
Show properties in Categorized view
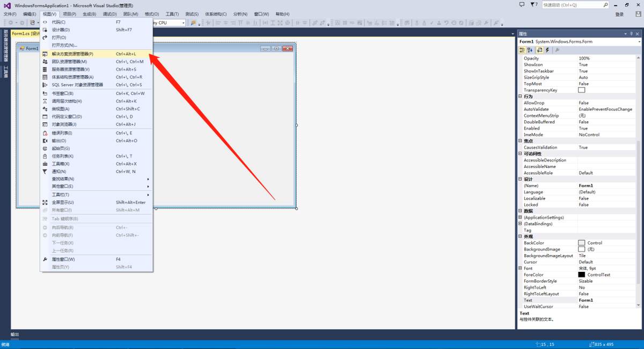click(x=523, y=50)
